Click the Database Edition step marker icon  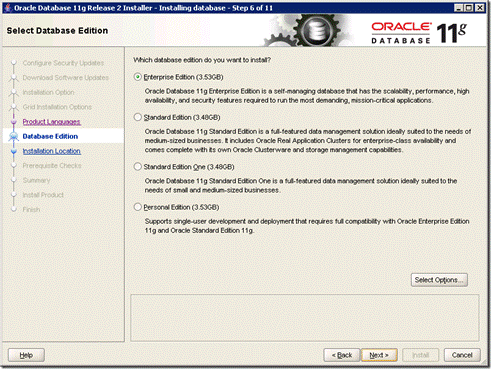pyautogui.click(x=14, y=136)
